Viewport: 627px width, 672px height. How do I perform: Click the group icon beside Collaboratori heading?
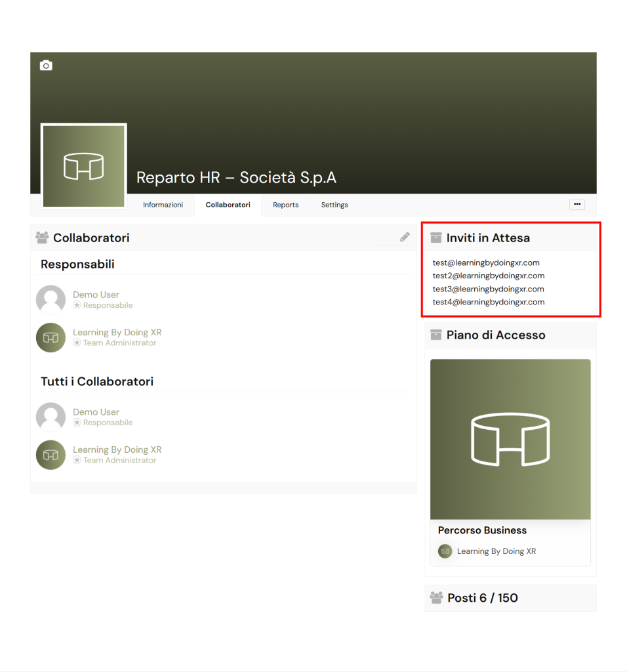[42, 238]
